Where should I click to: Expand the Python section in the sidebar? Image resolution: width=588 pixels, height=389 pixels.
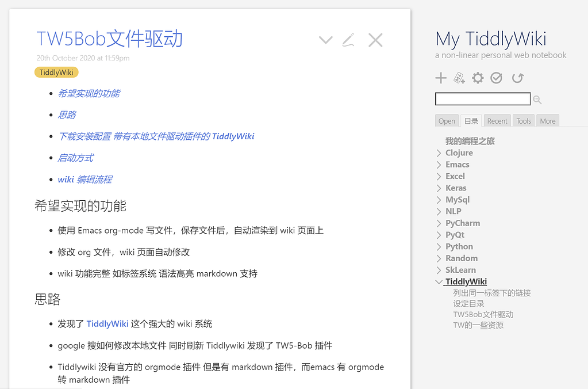click(439, 246)
